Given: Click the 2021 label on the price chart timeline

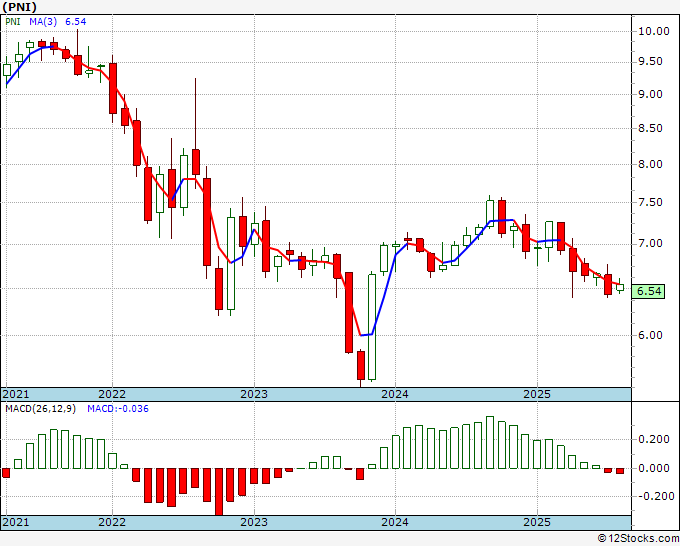Looking at the screenshot, I should tap(15, 394).
